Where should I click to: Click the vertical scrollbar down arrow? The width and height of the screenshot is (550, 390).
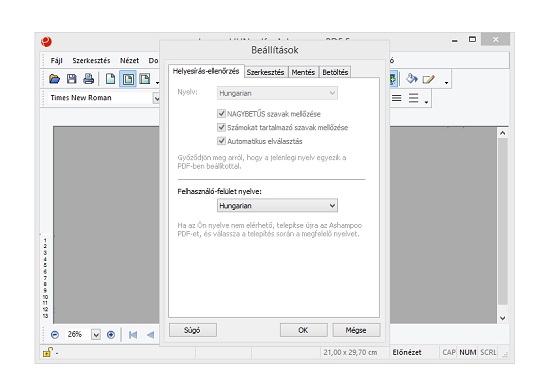point(503,318)
